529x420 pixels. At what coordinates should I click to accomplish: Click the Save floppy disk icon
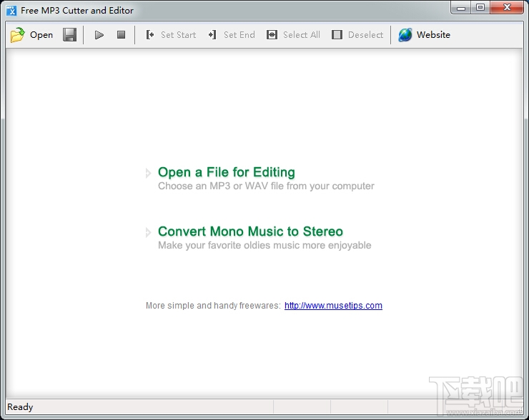[69, 35]
